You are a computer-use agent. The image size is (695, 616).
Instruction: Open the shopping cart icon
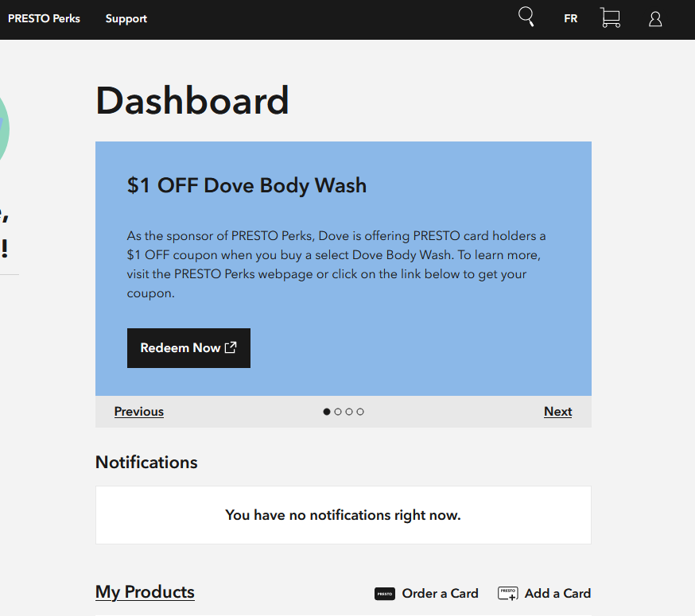click(x=610, y=18)
